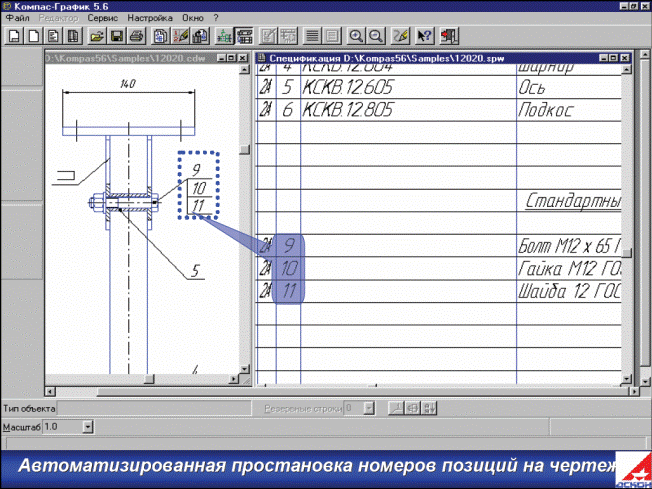652x489 pixels.
Task: Click the leader line icon in bottom panel
Action: click(x=396, y=408)
